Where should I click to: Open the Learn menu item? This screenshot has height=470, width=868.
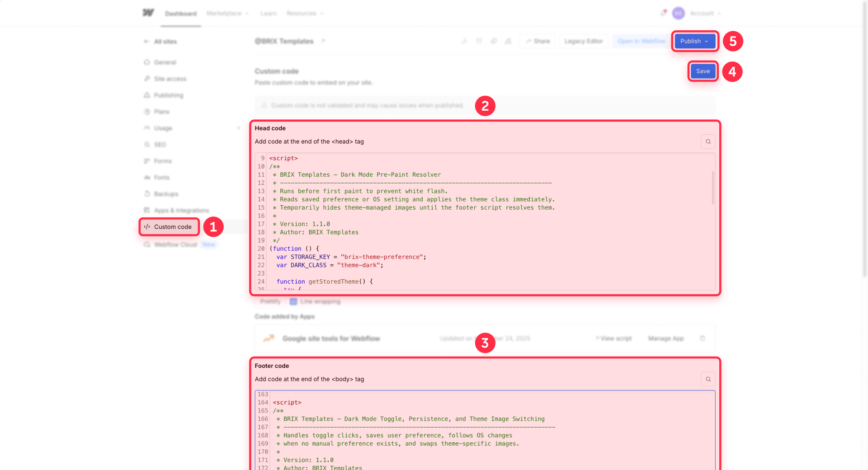[x=269, y=14]
